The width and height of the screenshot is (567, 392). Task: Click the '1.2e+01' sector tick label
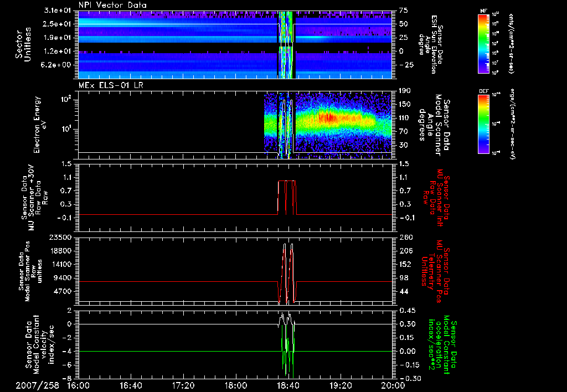[x=58, y=51]
